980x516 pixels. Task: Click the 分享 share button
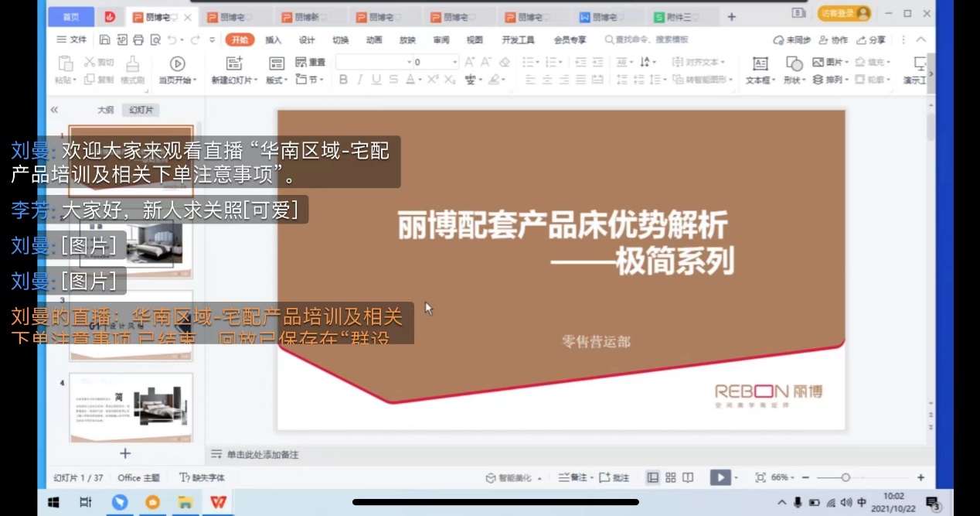click(x=870, y=39)
